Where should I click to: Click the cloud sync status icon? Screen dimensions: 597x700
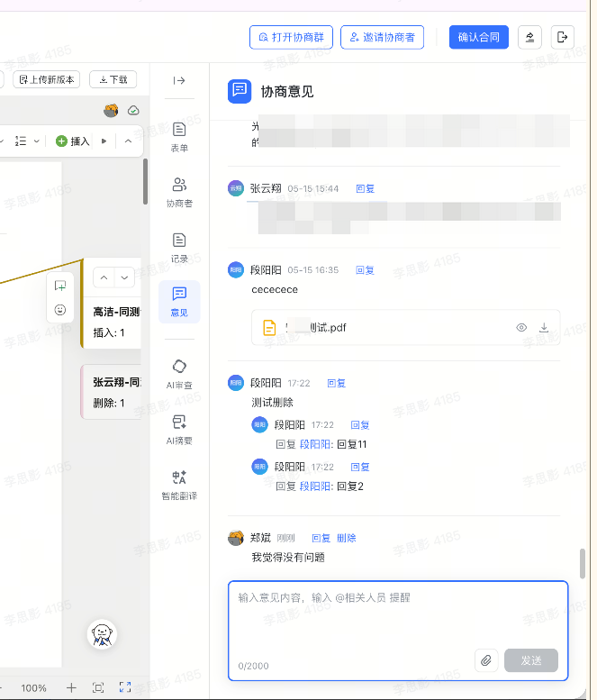(x=133, y=110)
